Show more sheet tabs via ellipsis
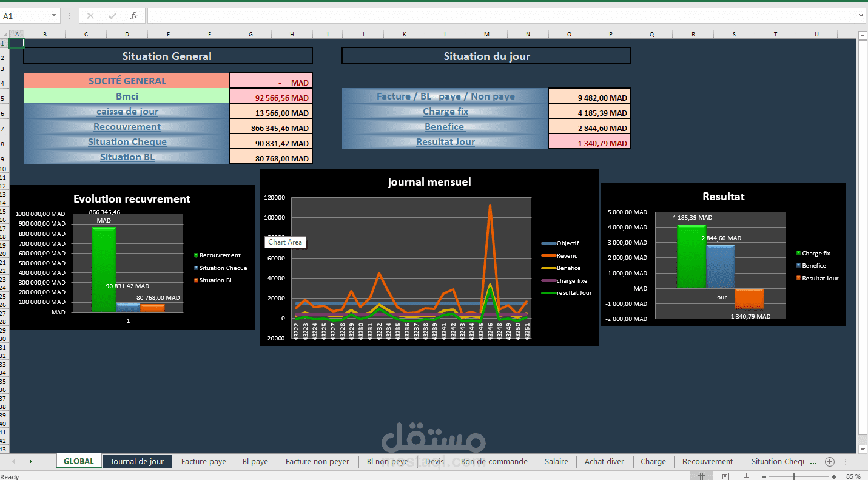 (x=813, y=462)
